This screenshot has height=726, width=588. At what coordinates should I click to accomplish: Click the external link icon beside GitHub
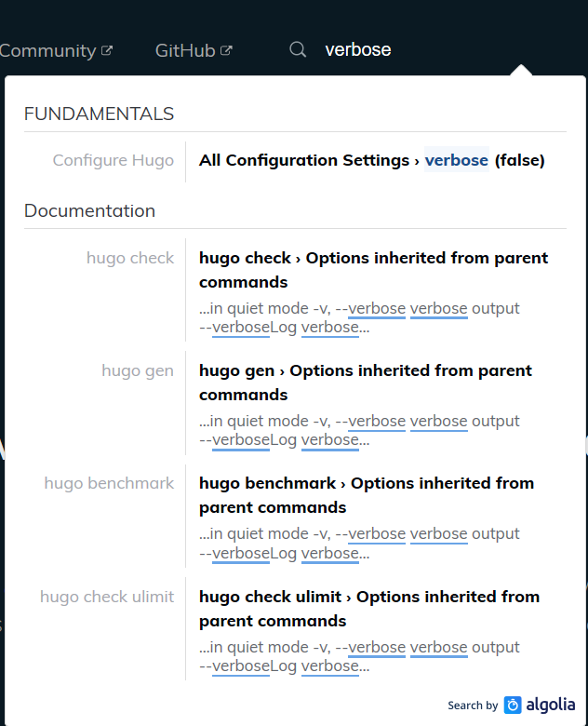click(x=226, y=50)
